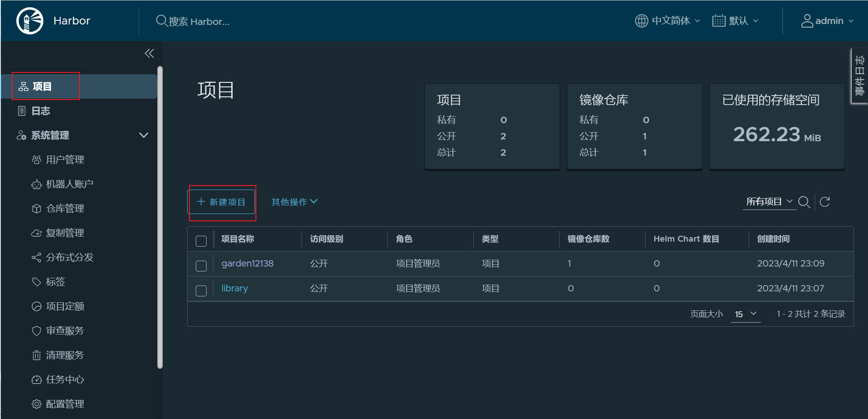Click the 分布式分发 share icon
Viewport: 868px width, 419px height.
[x=37, y=257]
